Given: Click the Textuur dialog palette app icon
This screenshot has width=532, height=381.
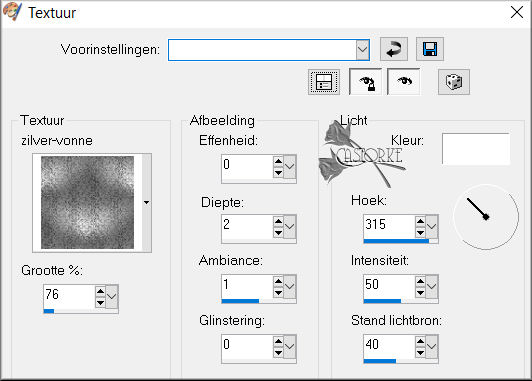Looking at the screenshot, I should coord(12,11).
